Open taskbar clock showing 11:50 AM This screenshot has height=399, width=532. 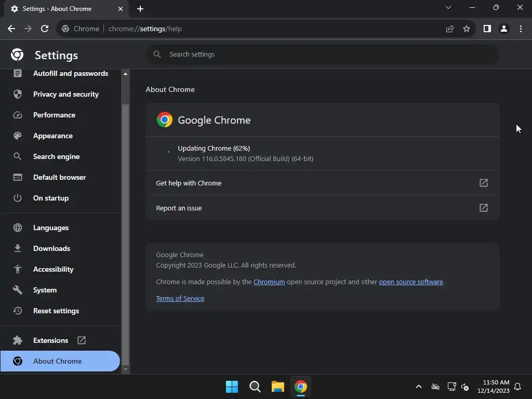494,387
